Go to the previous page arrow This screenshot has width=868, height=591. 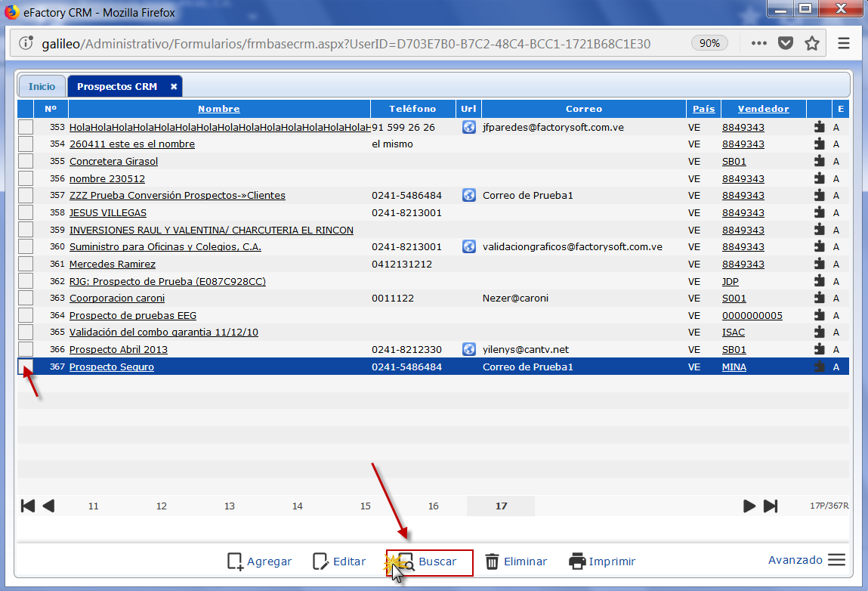pyautogui.click(x=48, y=506)
